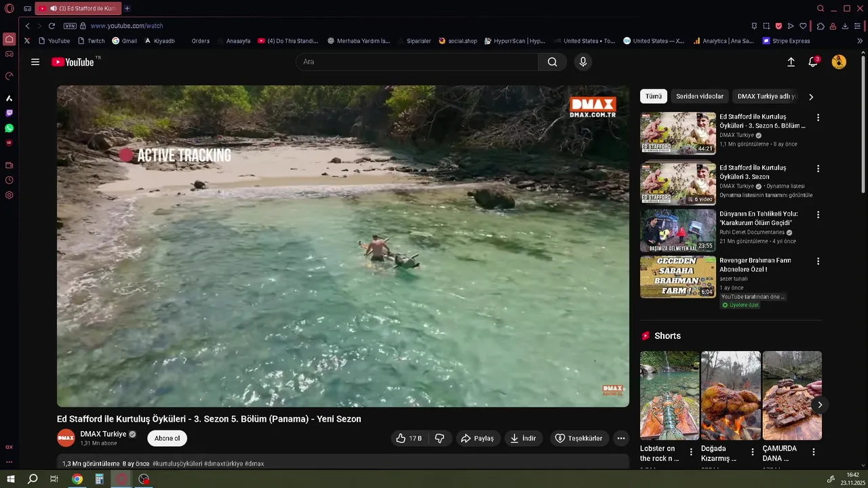Start voice search with the microphone
The height and width of the screenshot is (488, 868).
pos(583,62)
